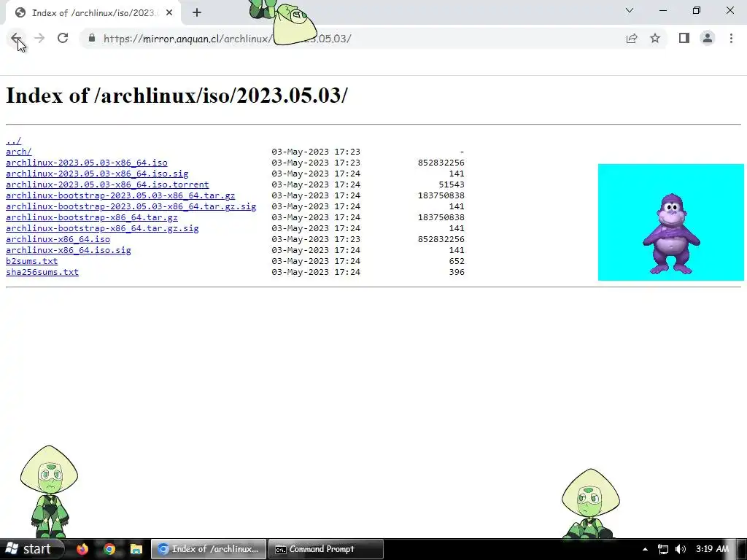The height and width of the screenshot is (560, 747).
Task: Launch Chrome from quick launch
Action: pos(109,549)
